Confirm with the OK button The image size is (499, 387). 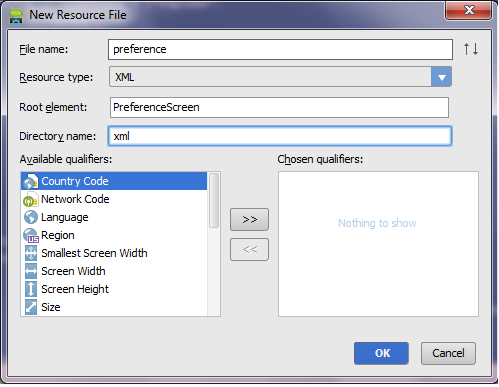point(381,353)
